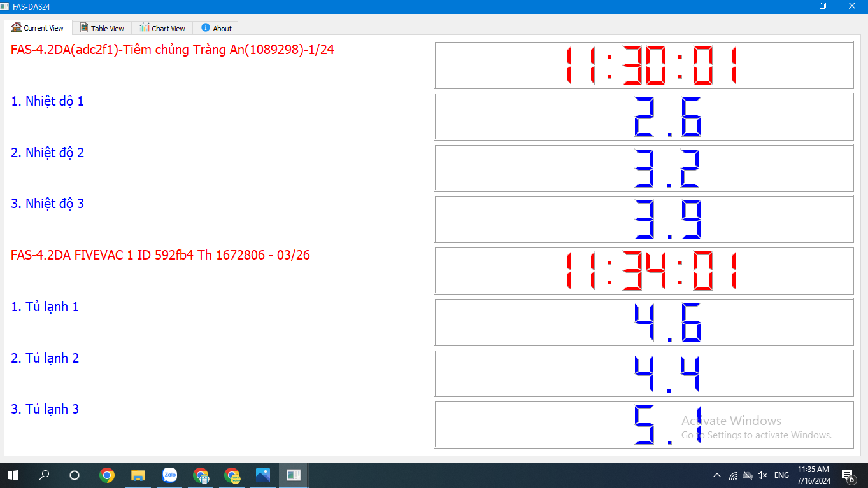Viewport: 868px width, 488px height.
Task: Open the Photos app in taskbar
Action: pyautogui.click(x=262, y=475)
